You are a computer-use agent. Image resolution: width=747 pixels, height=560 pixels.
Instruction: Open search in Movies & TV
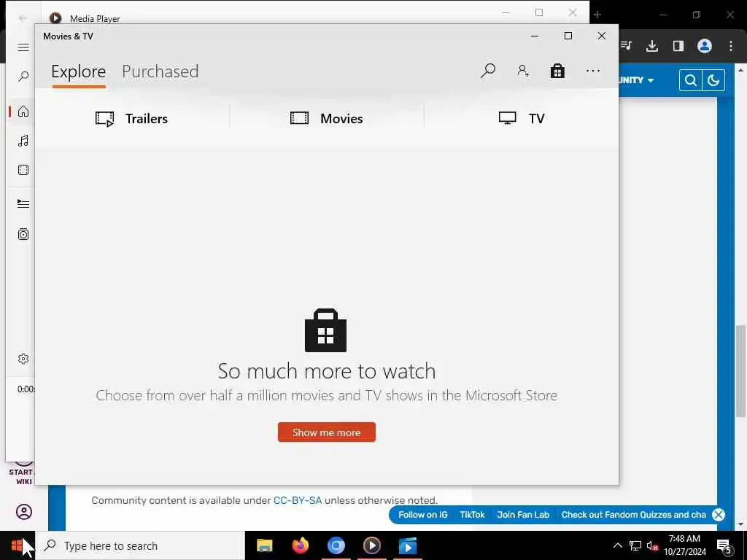[488, 71]
